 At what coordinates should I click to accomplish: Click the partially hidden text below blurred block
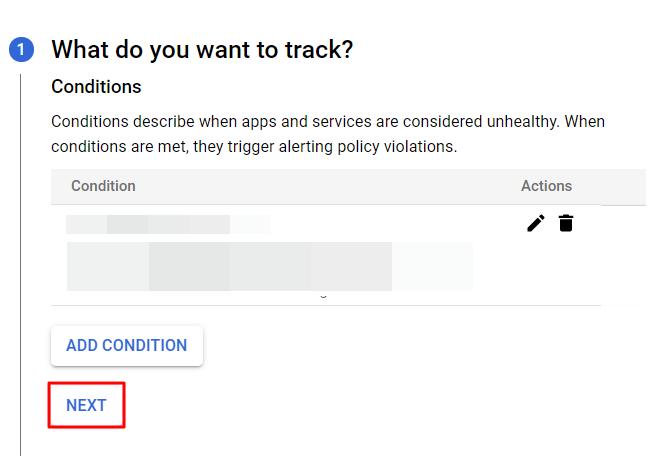tap(322, 295)
